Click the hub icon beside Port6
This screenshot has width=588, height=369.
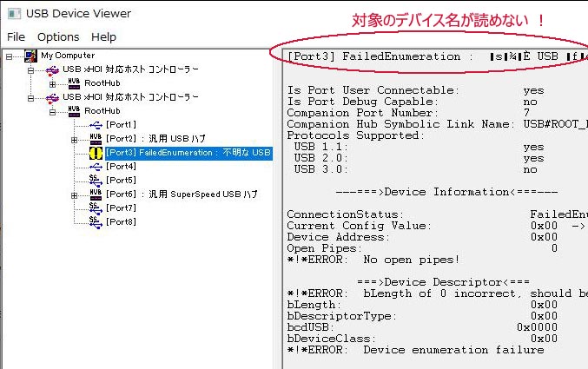[x=96, y=194]
